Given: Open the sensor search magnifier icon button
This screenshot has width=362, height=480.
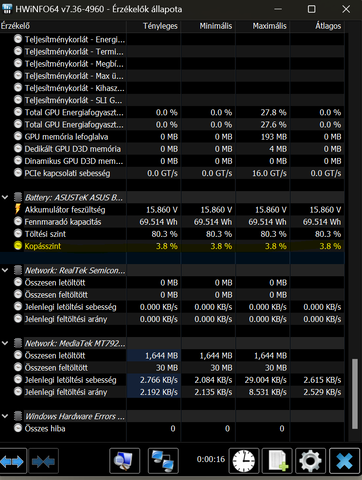Looking at the screenshot, I should (x=125, y=461).
